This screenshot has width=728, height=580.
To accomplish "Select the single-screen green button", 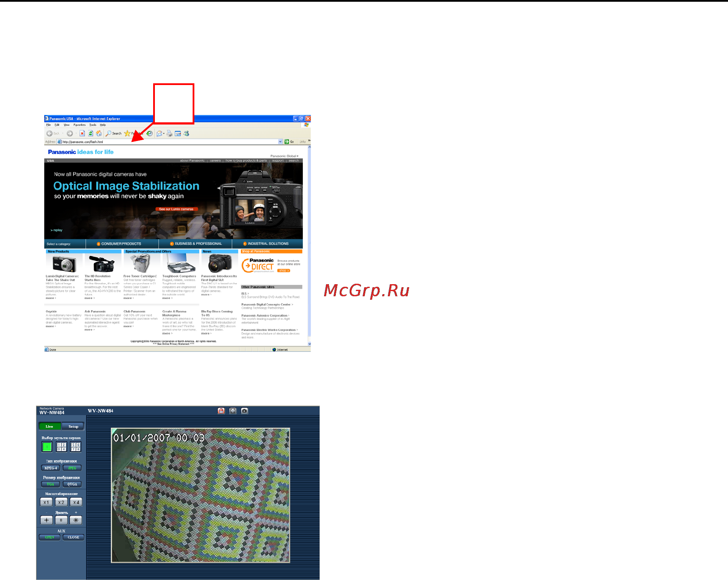I will (x=47, y=447).
